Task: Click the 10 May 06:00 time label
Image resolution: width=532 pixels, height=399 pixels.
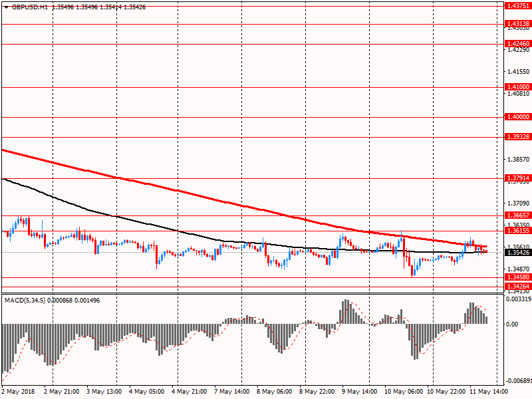Action: (x=404, y=392)
